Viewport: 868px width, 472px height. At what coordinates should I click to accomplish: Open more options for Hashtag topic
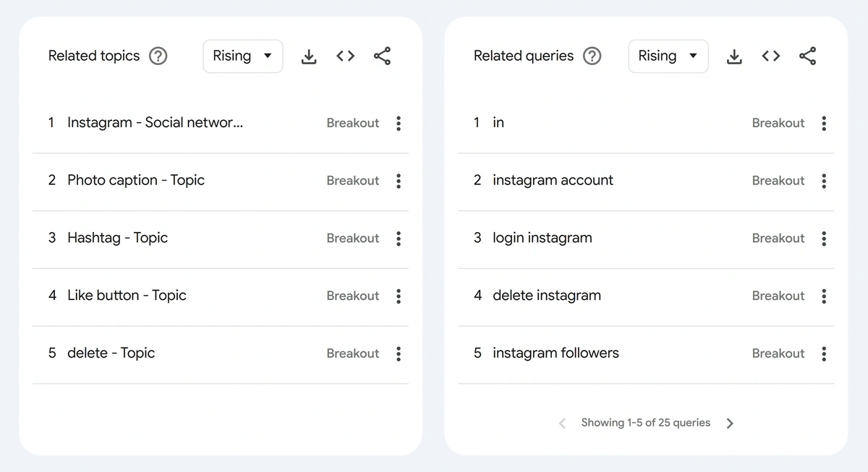(x=399, y=239)
